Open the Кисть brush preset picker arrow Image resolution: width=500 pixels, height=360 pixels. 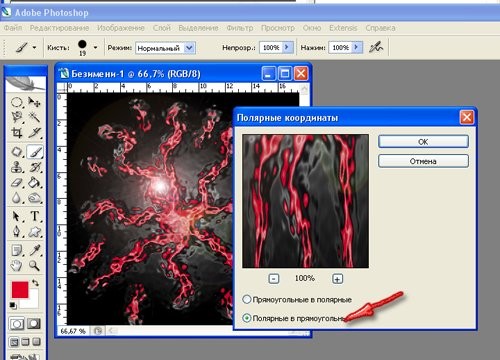tap(96, 48)
